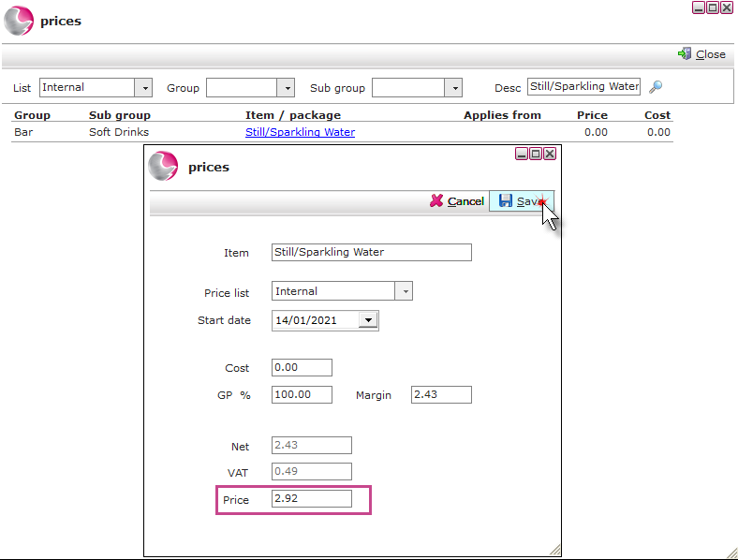Image resolution: width=738 pixels, height=560 pixels.
Task: Expand the Price list dropdown in dialog
Action: point(405,291)
